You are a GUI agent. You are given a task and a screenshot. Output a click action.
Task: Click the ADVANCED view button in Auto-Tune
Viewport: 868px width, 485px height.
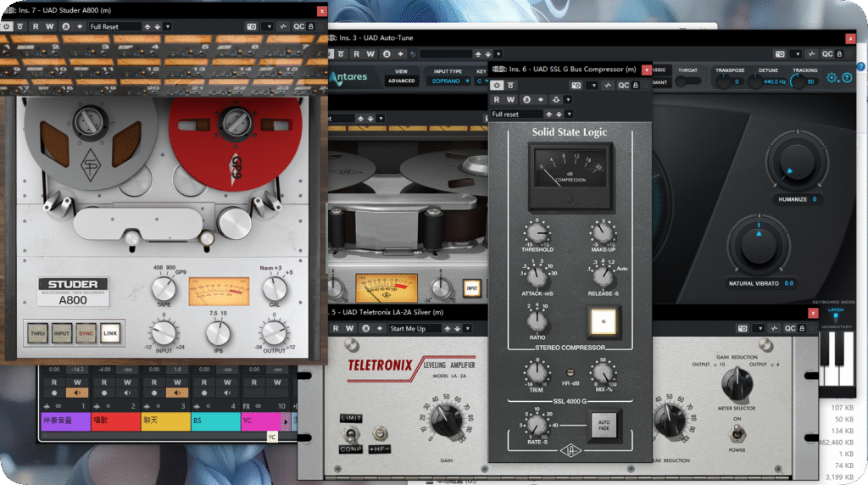click(x=401, y=81)
